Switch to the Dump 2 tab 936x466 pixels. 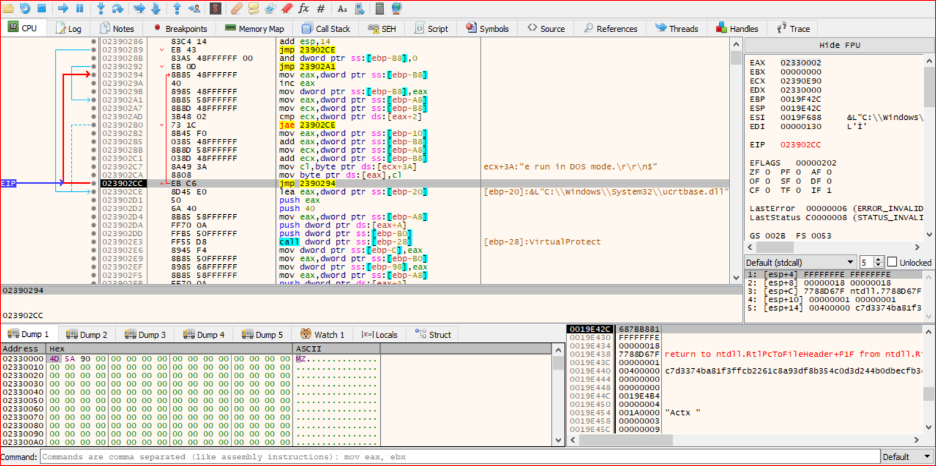pyautogui.click(x=87, y=335)
